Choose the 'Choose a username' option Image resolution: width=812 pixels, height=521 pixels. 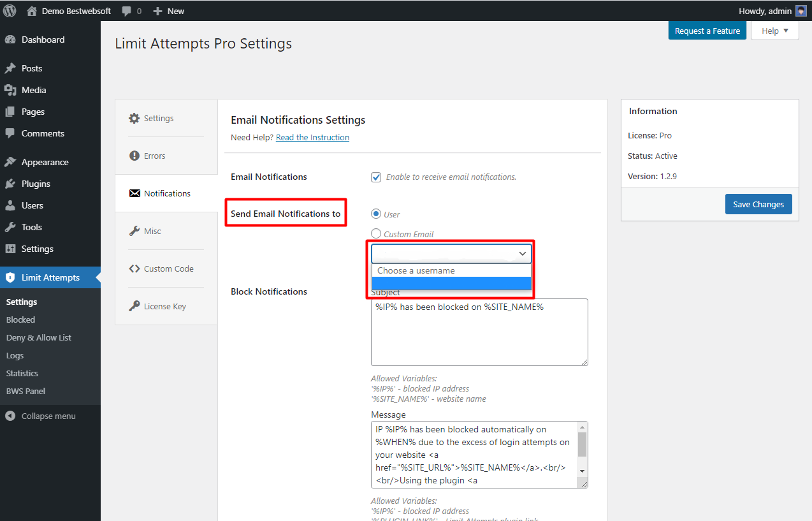click(451, 270)
